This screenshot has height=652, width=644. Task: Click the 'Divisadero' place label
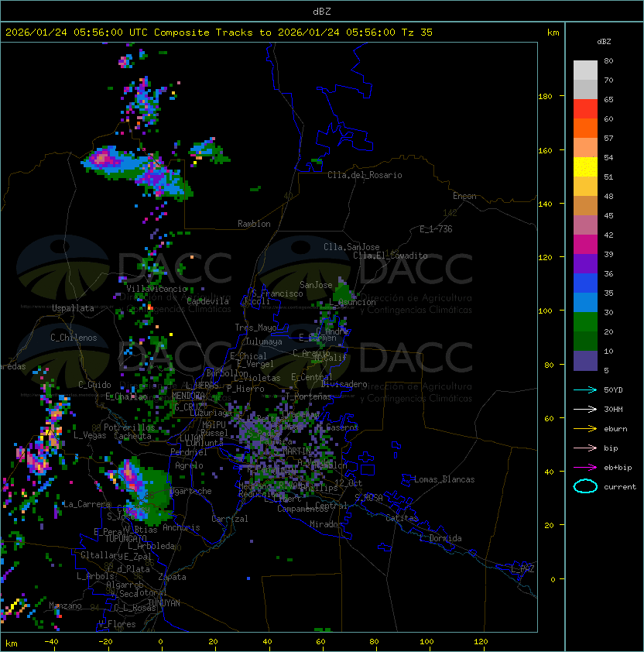344,384
